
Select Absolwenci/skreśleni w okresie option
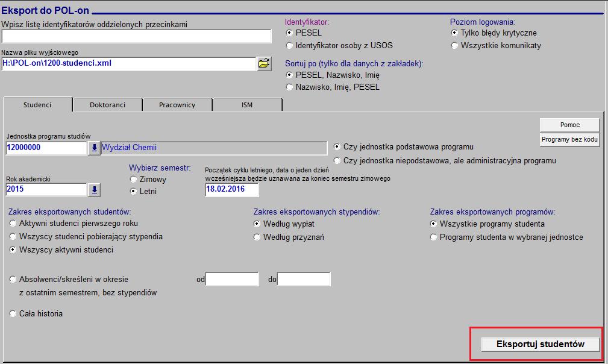(x=13, y=279)
